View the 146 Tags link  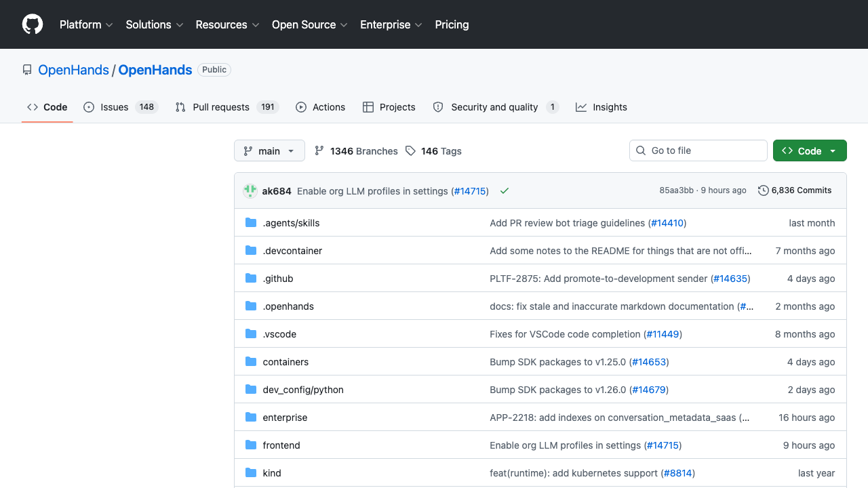(x=433, y=151)
